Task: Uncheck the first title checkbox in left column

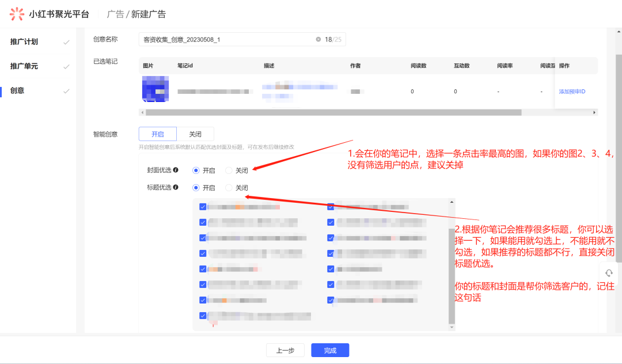Action: click(203, 207)
